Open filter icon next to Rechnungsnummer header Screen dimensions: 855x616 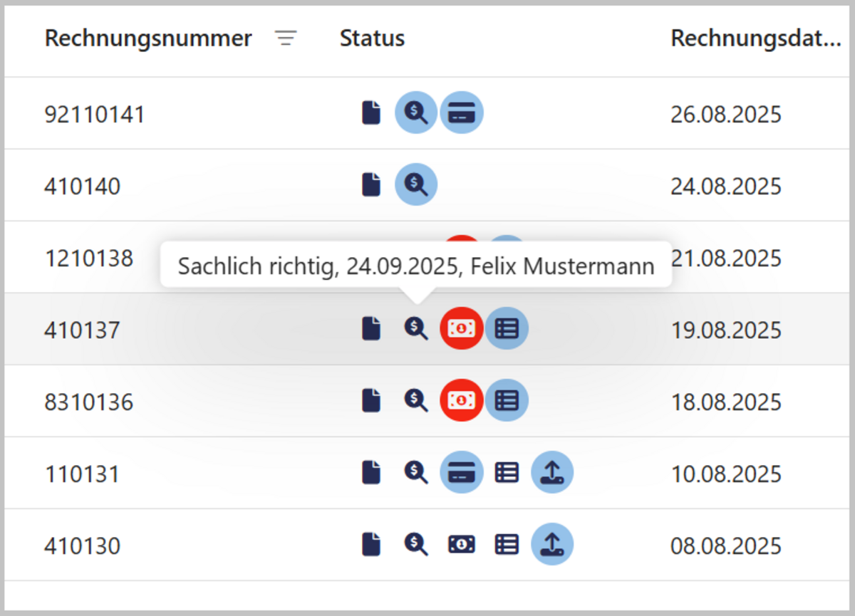pos(286,38)
